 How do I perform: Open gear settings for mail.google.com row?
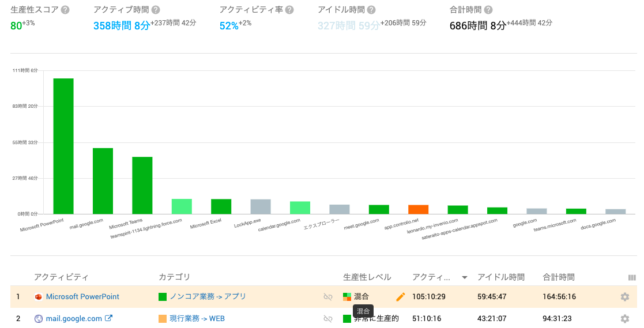click(625, 319)
